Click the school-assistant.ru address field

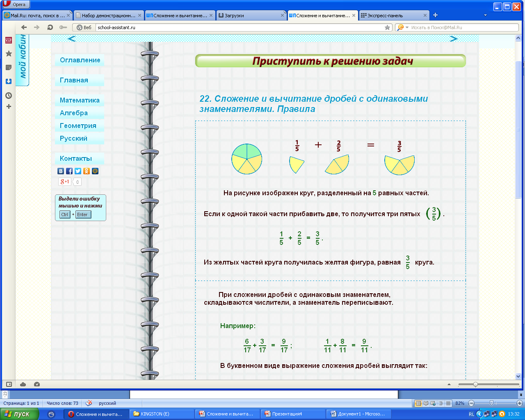point(240,27)
